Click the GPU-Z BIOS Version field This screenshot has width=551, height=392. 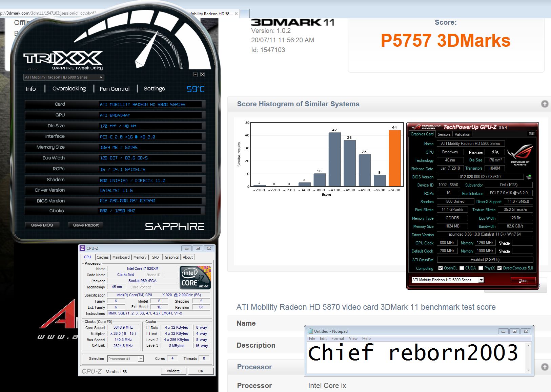point(480,177)
